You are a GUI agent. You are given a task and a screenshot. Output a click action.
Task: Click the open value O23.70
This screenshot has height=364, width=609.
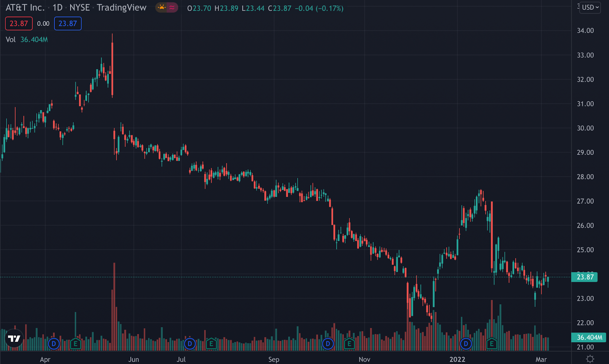point(199,8)
